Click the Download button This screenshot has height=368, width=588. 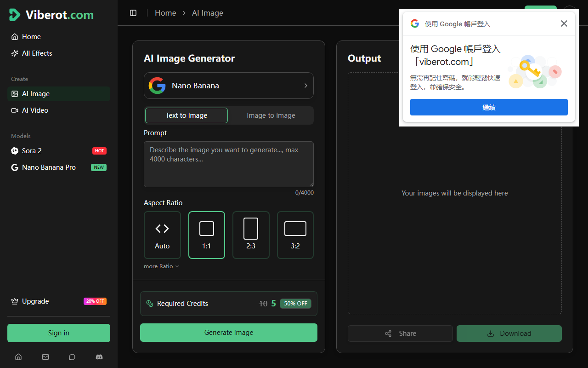point(509,333)
